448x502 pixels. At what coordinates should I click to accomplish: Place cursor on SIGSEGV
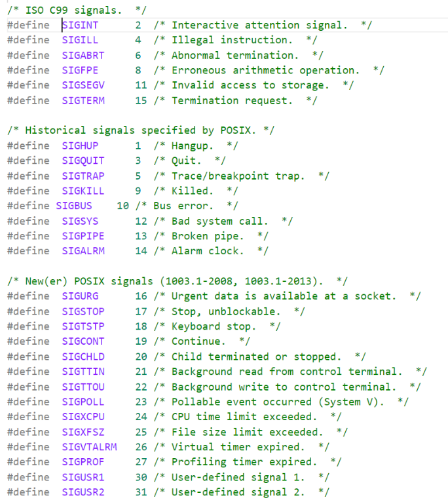click(83, 85)
